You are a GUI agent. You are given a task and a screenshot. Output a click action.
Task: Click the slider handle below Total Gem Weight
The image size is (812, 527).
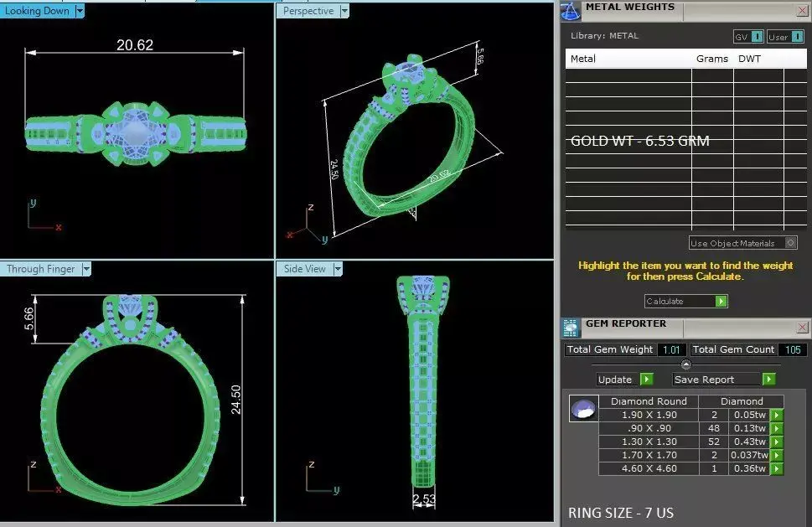click(685, 364)
